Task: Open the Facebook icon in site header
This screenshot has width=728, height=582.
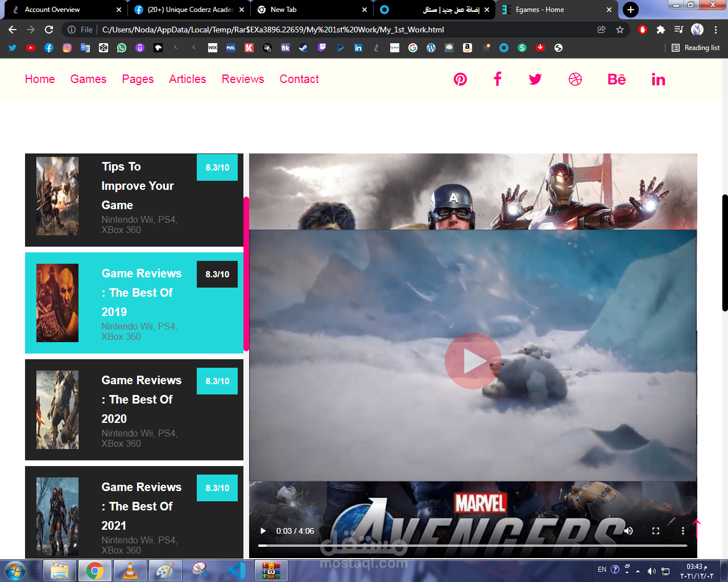Action: [x=498, y=79]
